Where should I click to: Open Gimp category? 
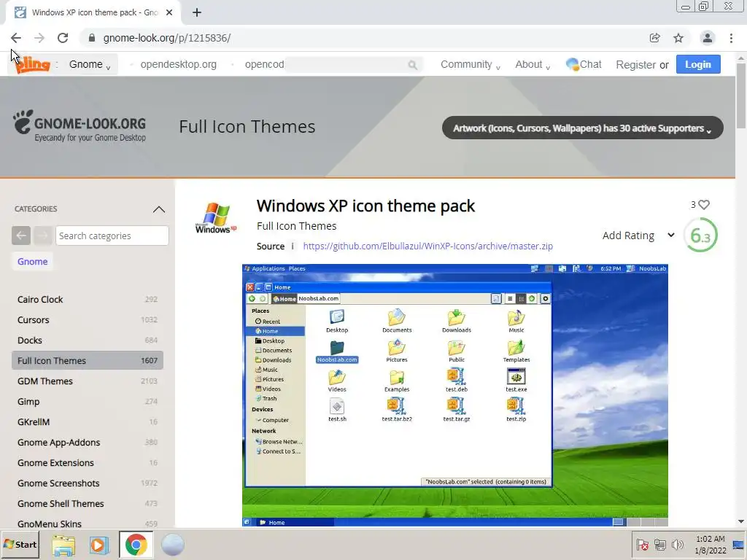pos(88,402)
